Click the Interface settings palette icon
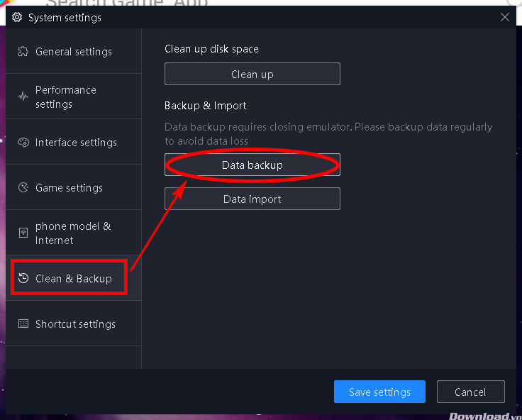This screenshot has height=420, width=522. (x=23, y=143)
